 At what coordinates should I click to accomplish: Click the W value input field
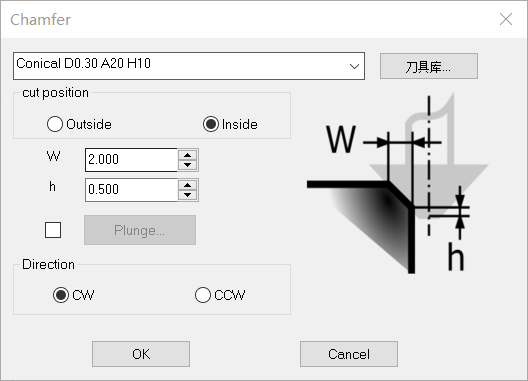click(x=131, y=160)
